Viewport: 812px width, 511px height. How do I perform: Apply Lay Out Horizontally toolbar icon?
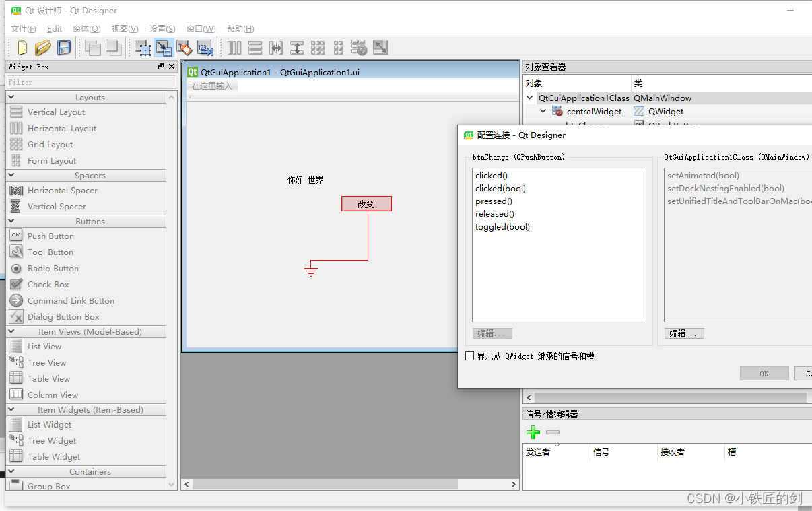coord(234,48)
